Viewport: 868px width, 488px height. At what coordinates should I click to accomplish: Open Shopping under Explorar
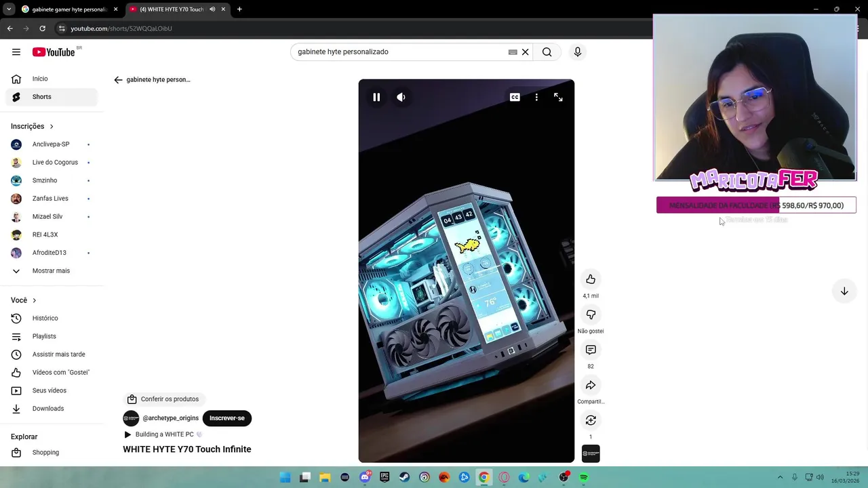(x=52, y=452)
